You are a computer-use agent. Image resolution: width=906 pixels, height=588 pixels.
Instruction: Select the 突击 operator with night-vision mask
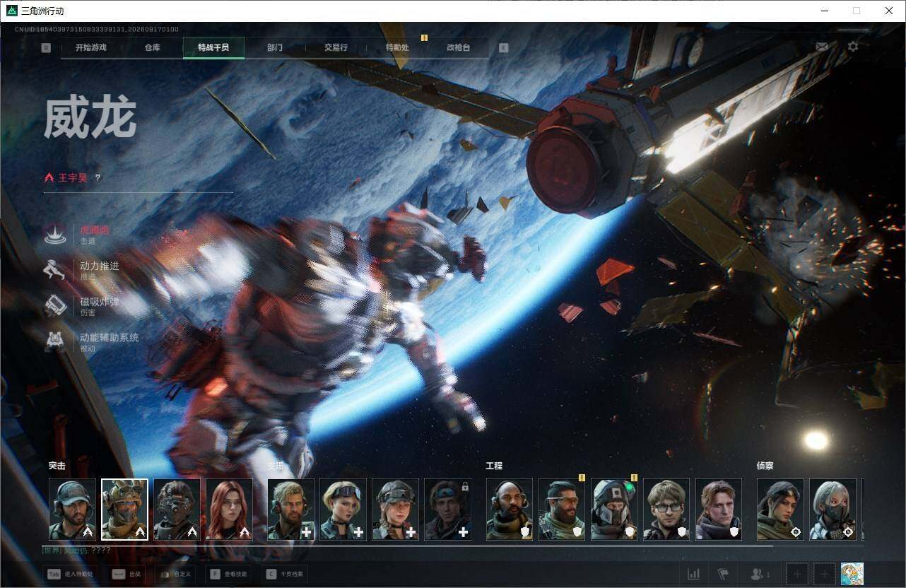coord(177,510)
